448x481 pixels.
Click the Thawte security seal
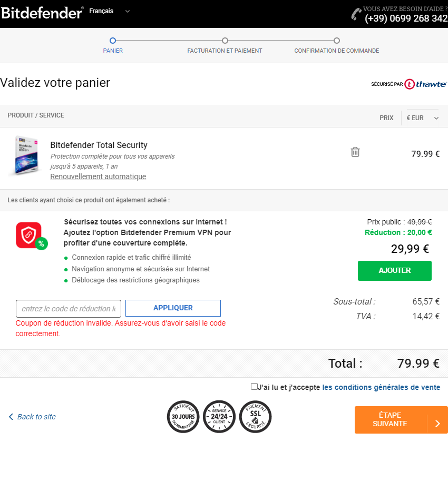[409, 84]
